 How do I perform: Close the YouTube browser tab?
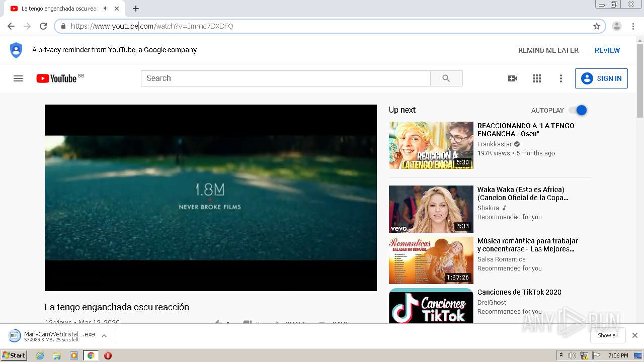(x=117, y=9)
